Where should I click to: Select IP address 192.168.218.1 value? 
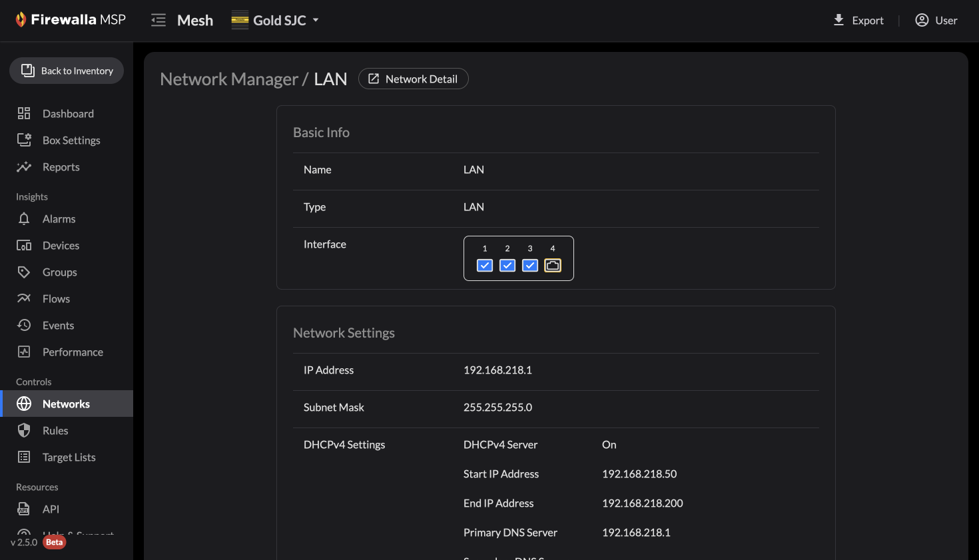coord(497,370)
